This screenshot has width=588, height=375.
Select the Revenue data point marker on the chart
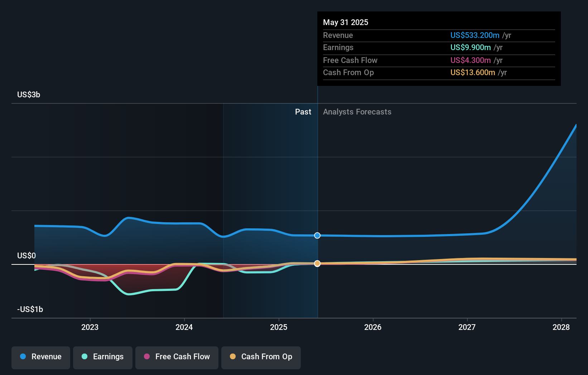[317, 235]
